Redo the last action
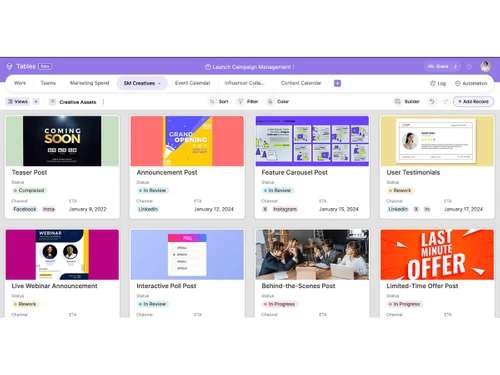Viewport: 500px width, 375px height. [x=446, y=101]
